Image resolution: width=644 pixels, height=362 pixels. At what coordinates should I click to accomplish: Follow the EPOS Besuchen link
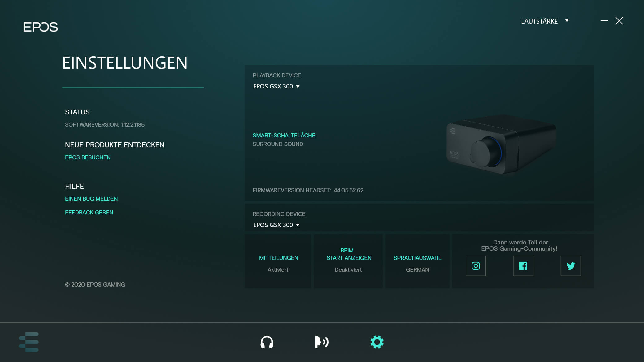click(x=88, y=157)
